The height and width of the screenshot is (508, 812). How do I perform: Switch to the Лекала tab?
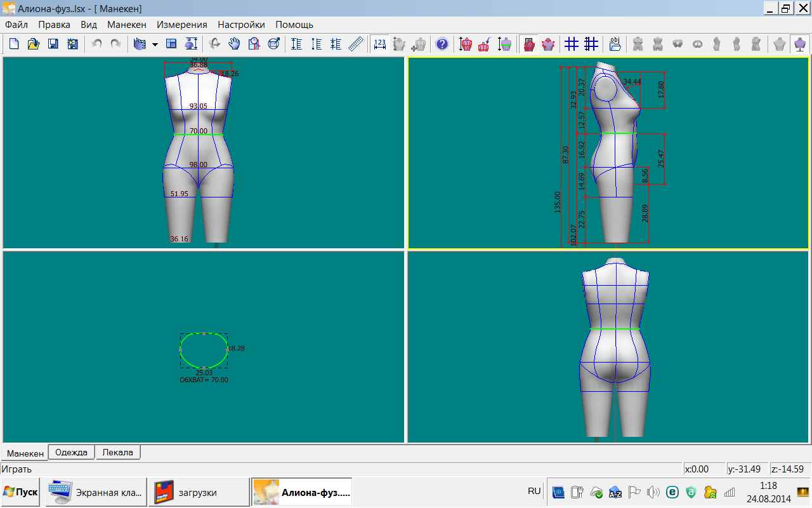pos(118,452)
